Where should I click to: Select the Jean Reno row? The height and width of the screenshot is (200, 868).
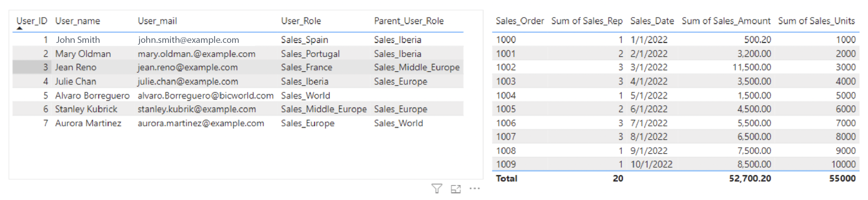238,67
